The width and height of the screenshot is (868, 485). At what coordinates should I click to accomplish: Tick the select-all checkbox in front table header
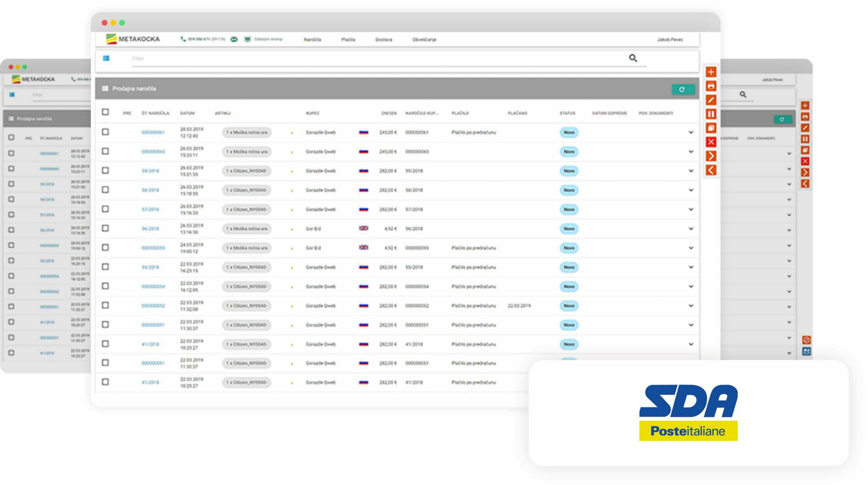coord(105,112)
